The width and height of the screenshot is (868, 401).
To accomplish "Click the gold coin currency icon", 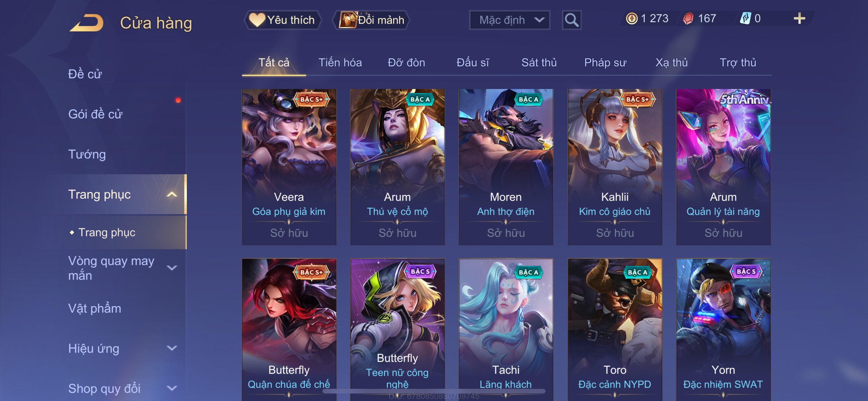I will pos(632,18).
